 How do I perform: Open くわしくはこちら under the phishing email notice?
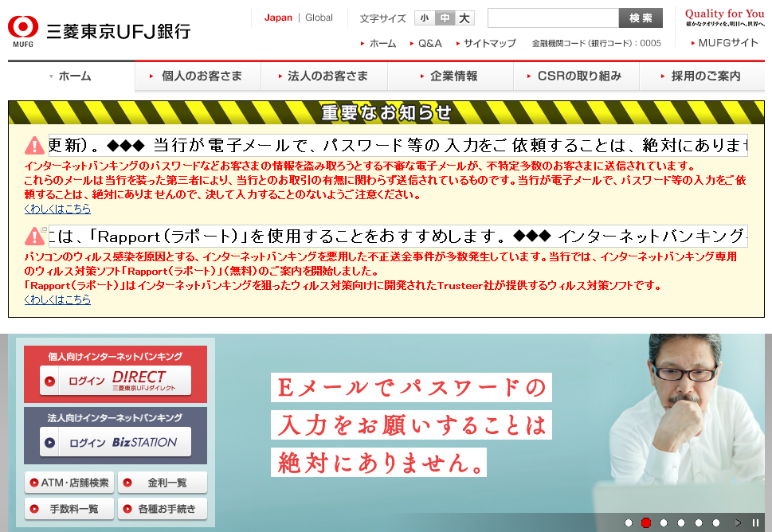pyautogui.click(x=57, y=209)
